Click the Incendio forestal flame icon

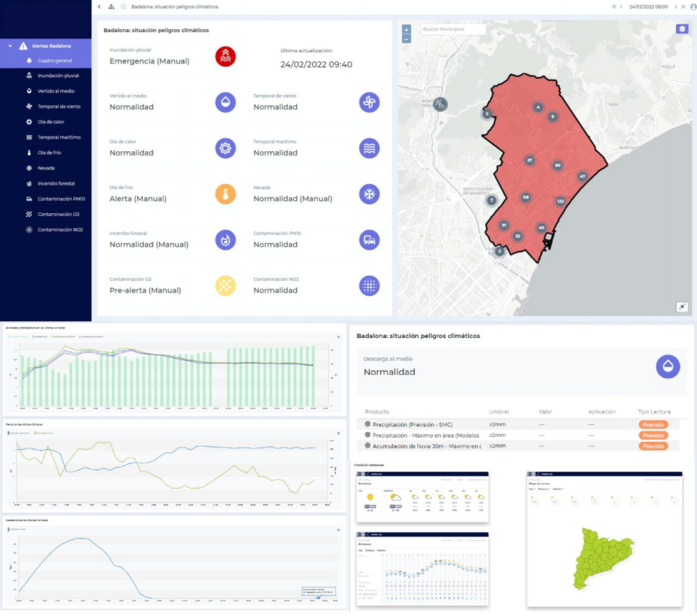[225, 240]
